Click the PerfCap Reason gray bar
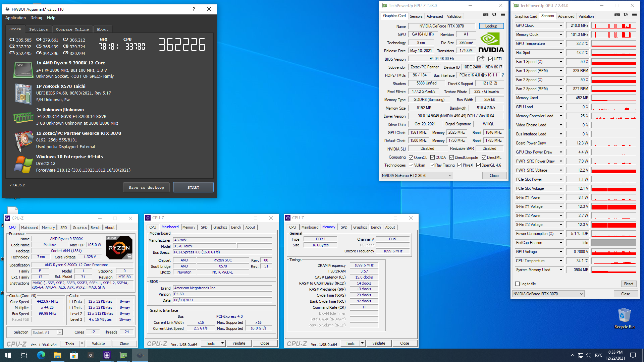 (613, 243)
